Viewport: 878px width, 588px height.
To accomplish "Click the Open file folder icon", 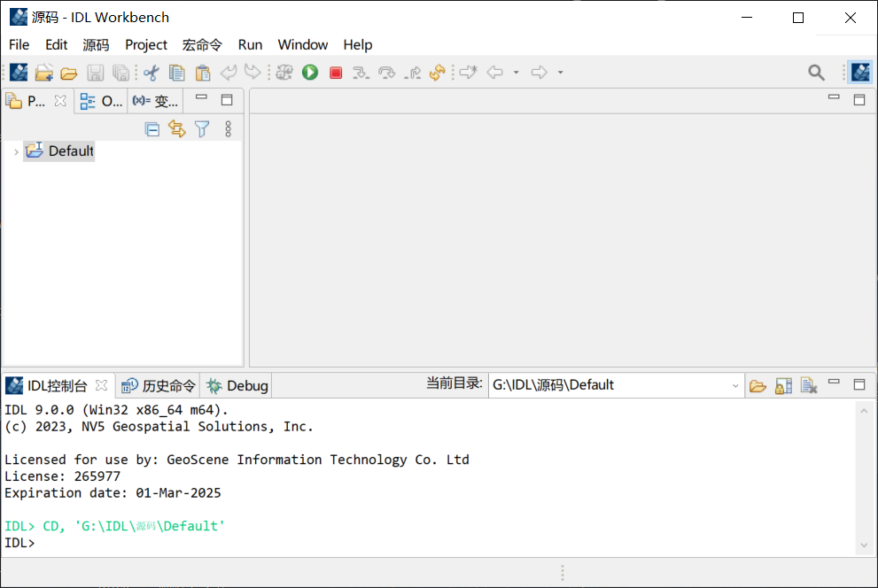I will tap(69, 73).
